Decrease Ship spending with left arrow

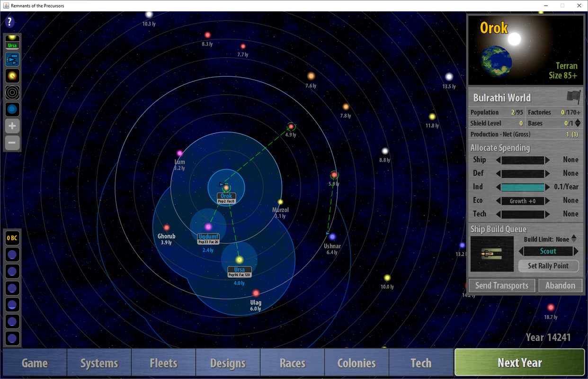(x=498, y=160)
